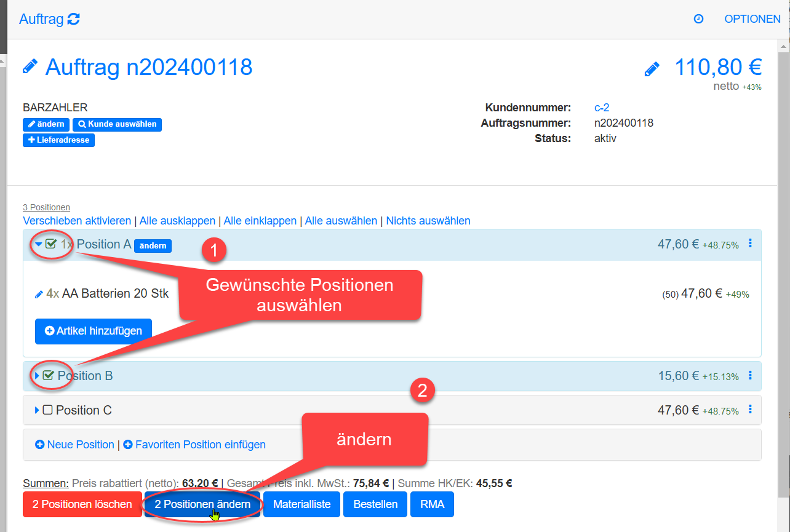Screen dimensions: 790x532
Task: Open the clock history icon near OPTIONEN
Action: pyautogui.click(x=698, y=19)
